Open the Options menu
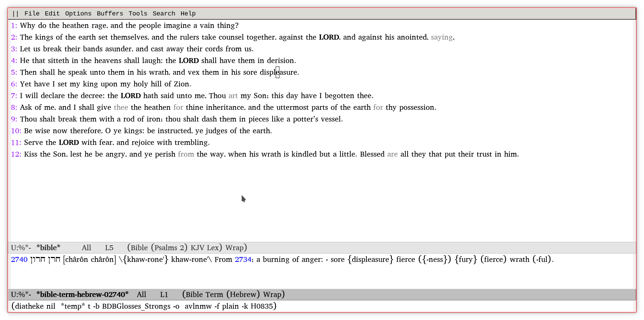The height and width of the screenshot is (320, 644). coord(78,14)
